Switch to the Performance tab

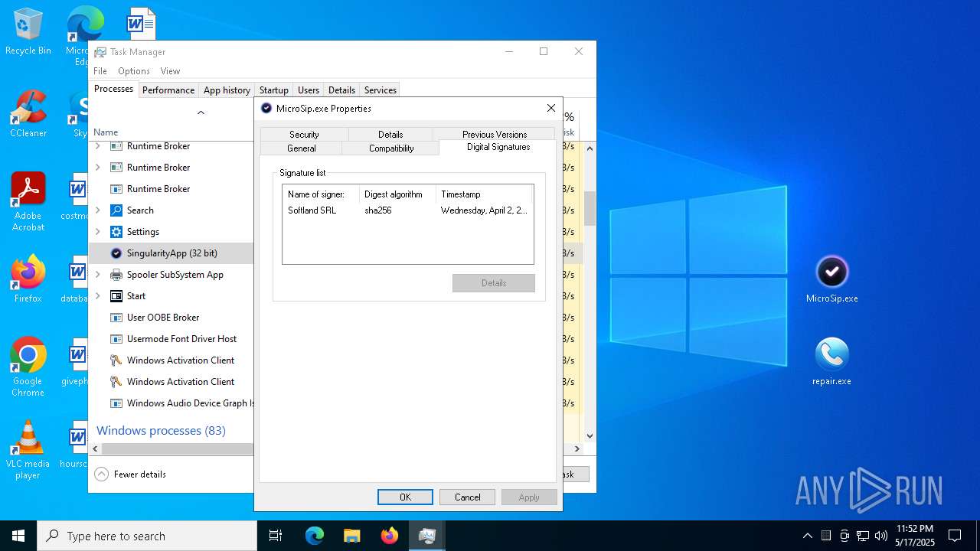coord(168,90)
